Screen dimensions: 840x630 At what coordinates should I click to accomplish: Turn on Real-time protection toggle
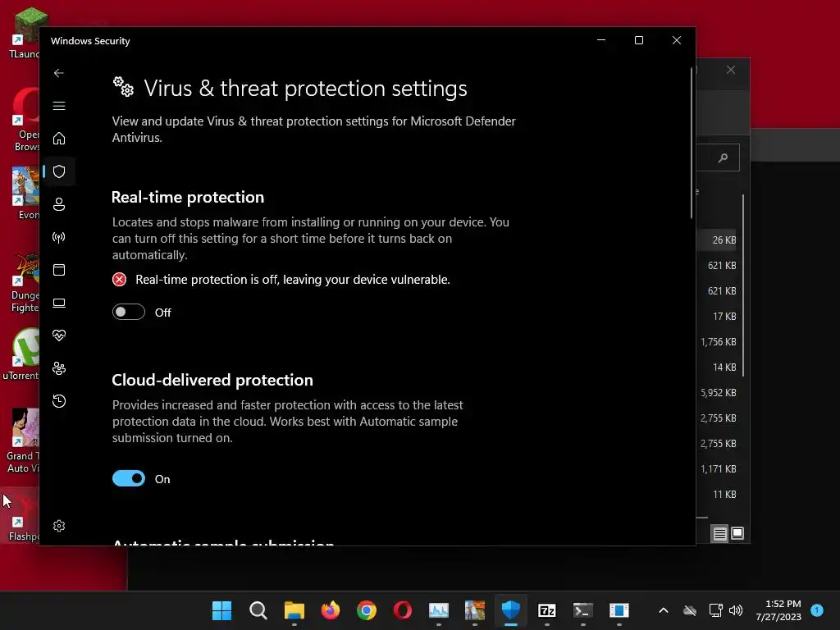(129, 312)
